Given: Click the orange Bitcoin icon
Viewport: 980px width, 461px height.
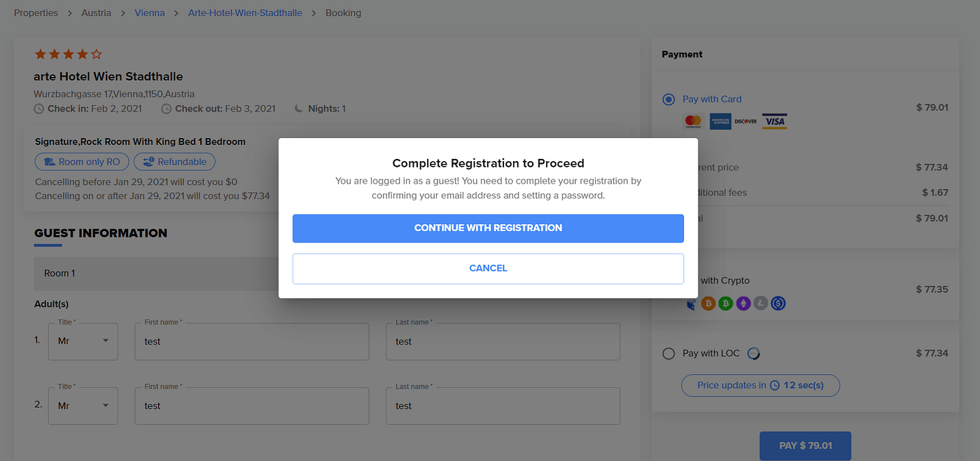Looking at the screenshot, I should [x=708, y=303].
